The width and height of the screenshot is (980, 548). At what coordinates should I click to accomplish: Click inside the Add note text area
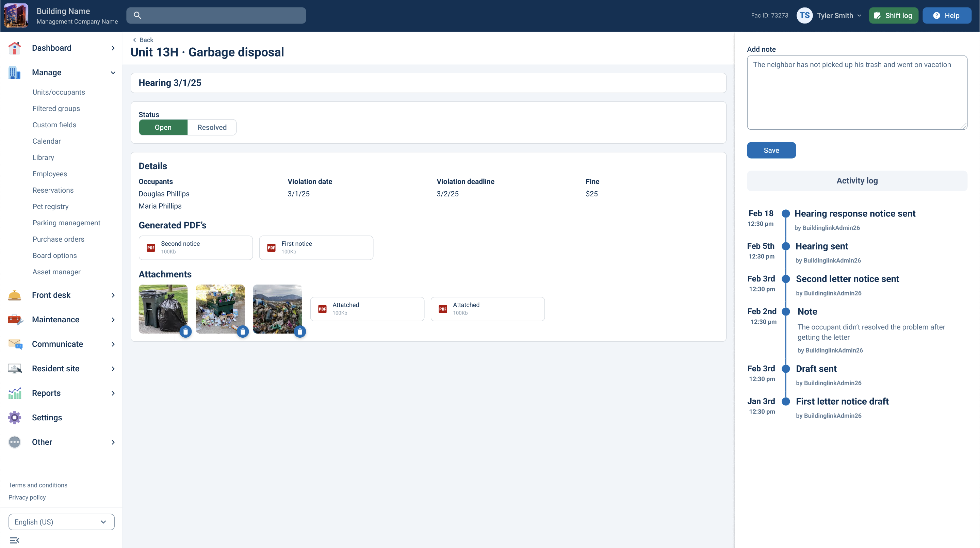[x=856, y=93]
